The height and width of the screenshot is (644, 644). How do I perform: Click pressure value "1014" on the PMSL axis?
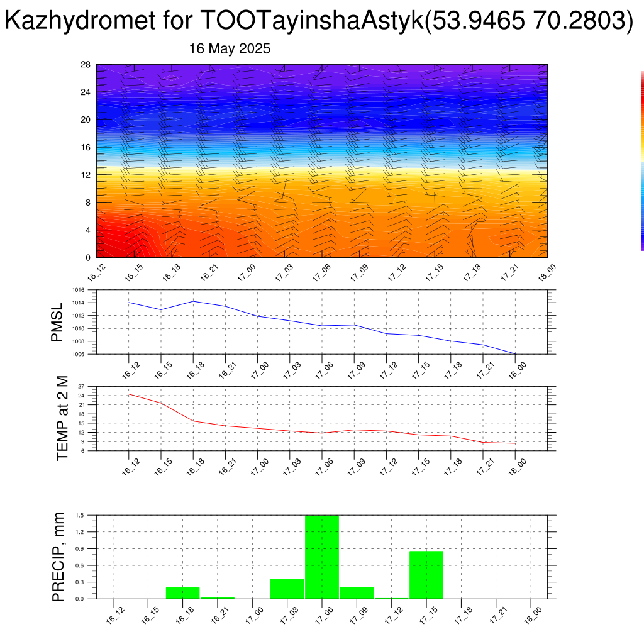coord(79,303)
